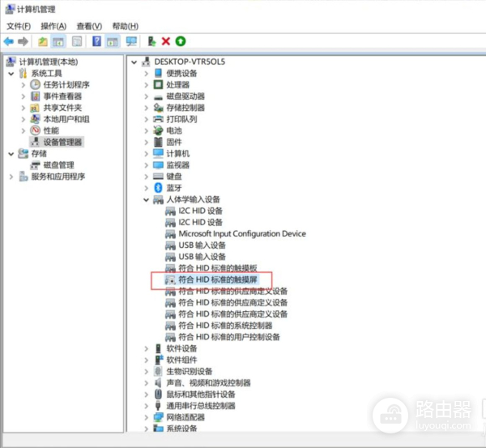
Task: Click the 便携设备 category icon
Action: [158, 73]
